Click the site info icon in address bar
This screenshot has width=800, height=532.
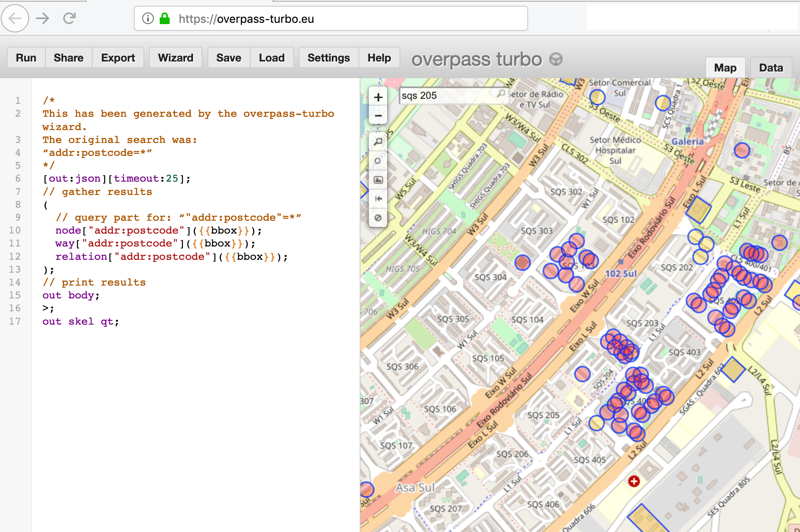[148, 19]
